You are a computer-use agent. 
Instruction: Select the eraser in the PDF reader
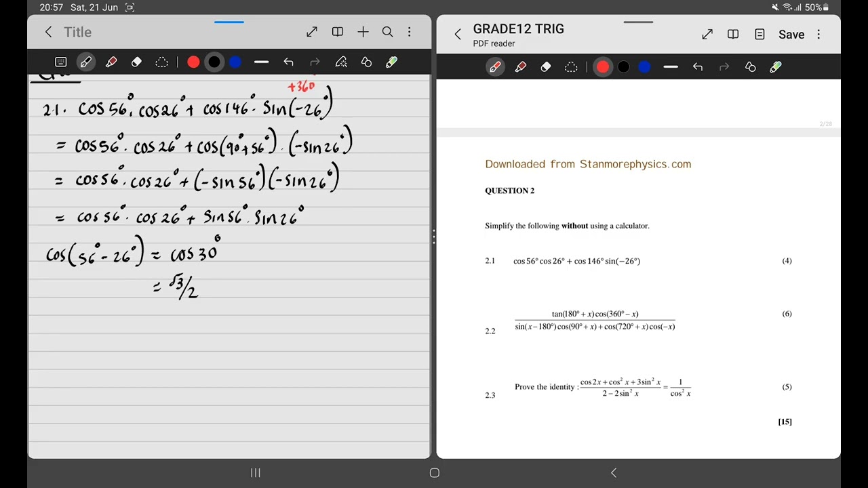tap(546, 66)
